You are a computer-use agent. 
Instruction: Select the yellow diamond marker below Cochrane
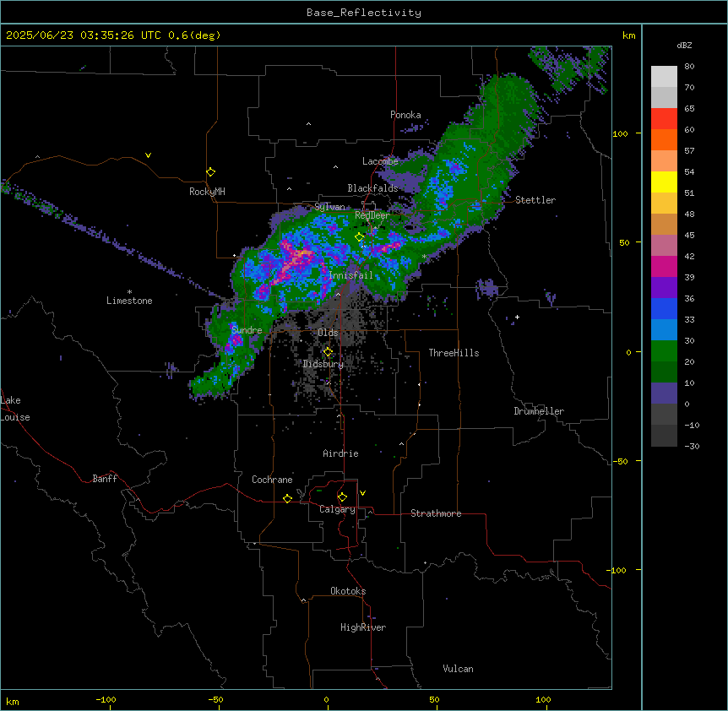click(x=287, y=498)
